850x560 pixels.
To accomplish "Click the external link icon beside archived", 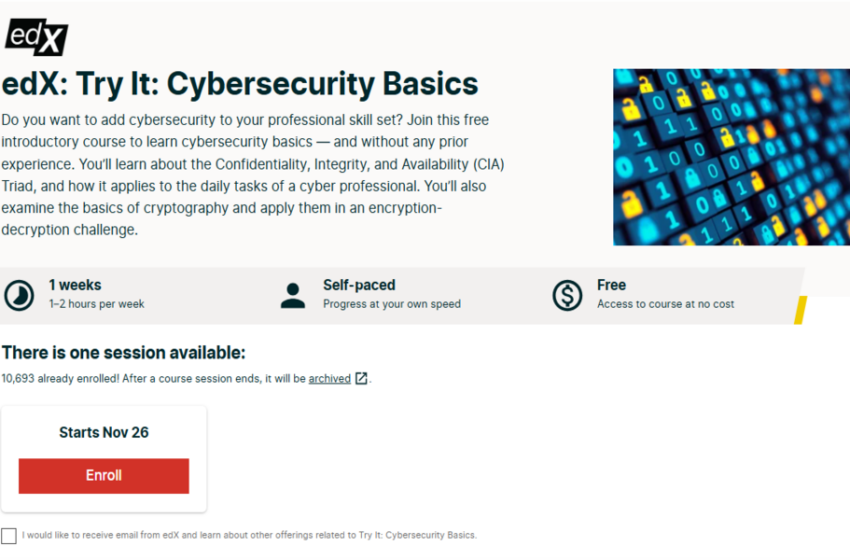I will pos(361,378).
